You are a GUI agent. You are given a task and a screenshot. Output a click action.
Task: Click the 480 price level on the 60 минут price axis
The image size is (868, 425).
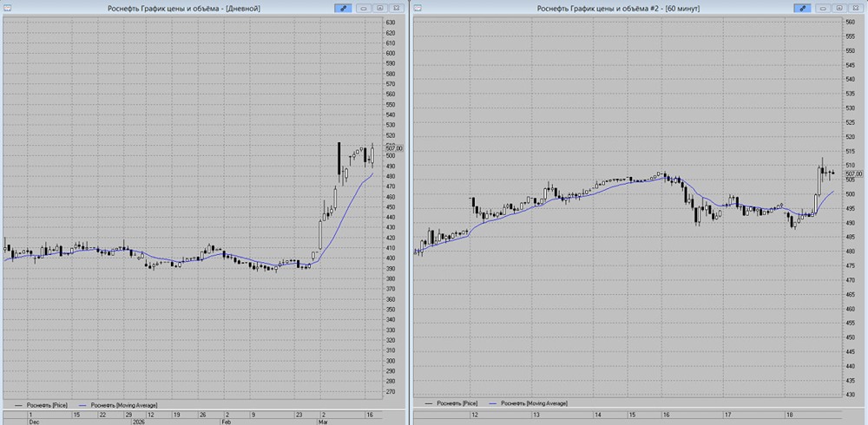[x=850, y=252]
